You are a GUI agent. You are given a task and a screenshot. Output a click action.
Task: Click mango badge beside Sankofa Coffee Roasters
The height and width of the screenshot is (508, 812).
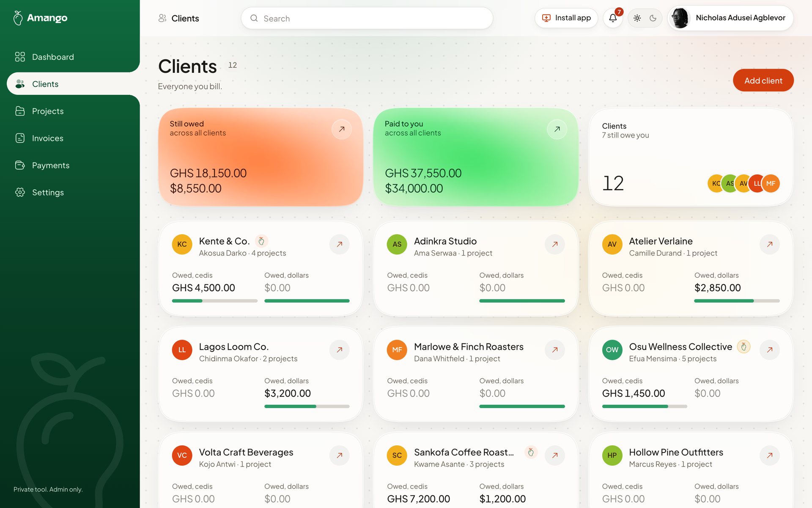tap(531, 452)
